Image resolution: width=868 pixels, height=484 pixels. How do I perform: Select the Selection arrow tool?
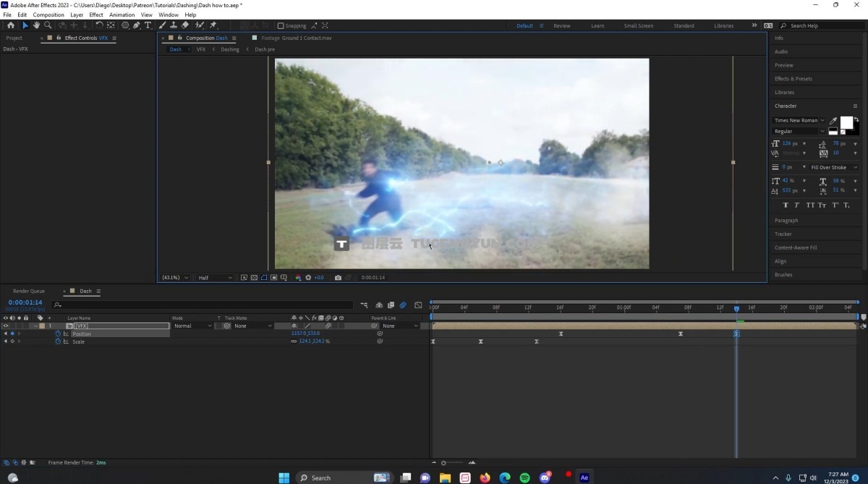(25, 25)
